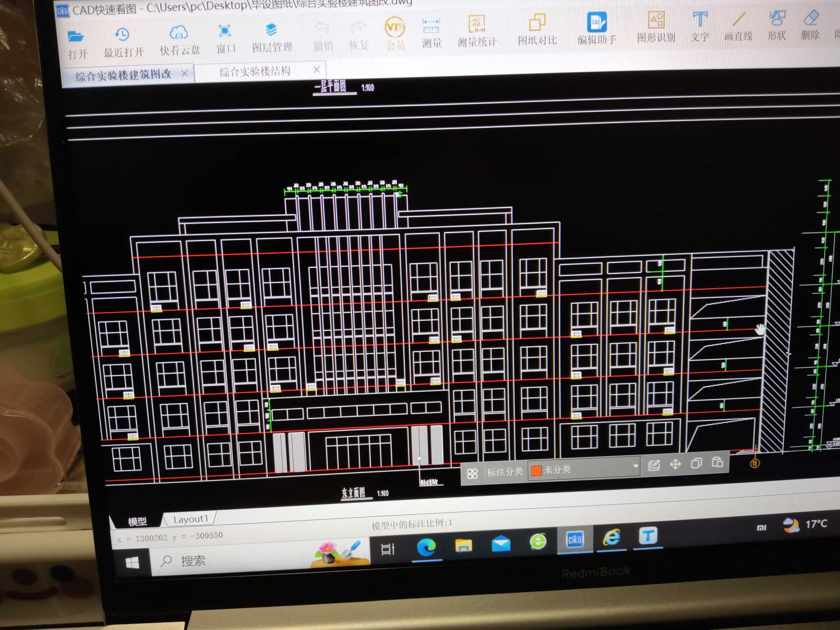Image resolution: width=840 pixels, height=630 pixels.
Task: Click the orange 未分类 color swatch
Action: (536, 470)
